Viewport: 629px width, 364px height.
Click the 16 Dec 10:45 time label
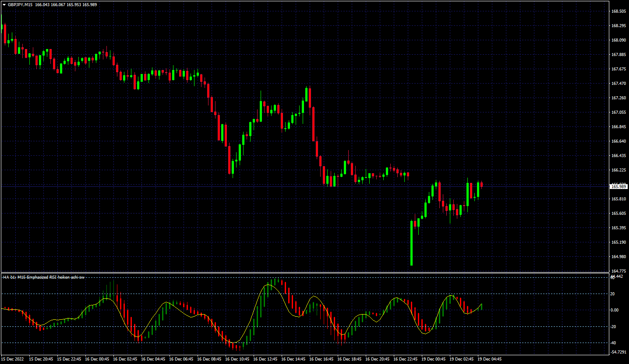[x=237, y=359]
